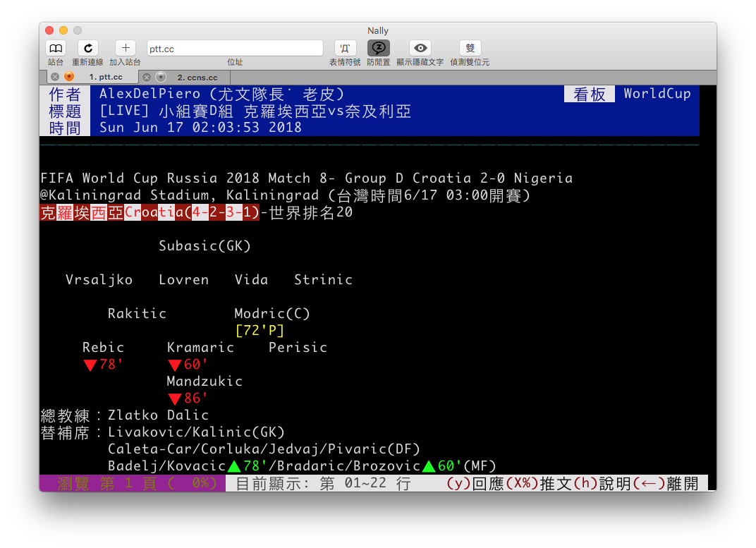Click the green 78' sub-in marker after Kovacic
756x548 pixels.
tap(247, 466)
